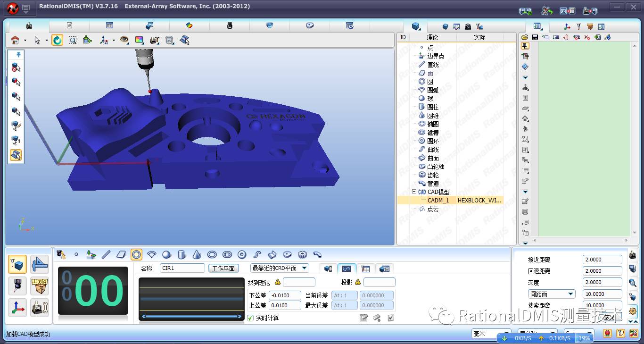Viewport: 644px width, 344px height.
Task: Click the home view icon in the viewport toolbar
Action: point(15,41)
